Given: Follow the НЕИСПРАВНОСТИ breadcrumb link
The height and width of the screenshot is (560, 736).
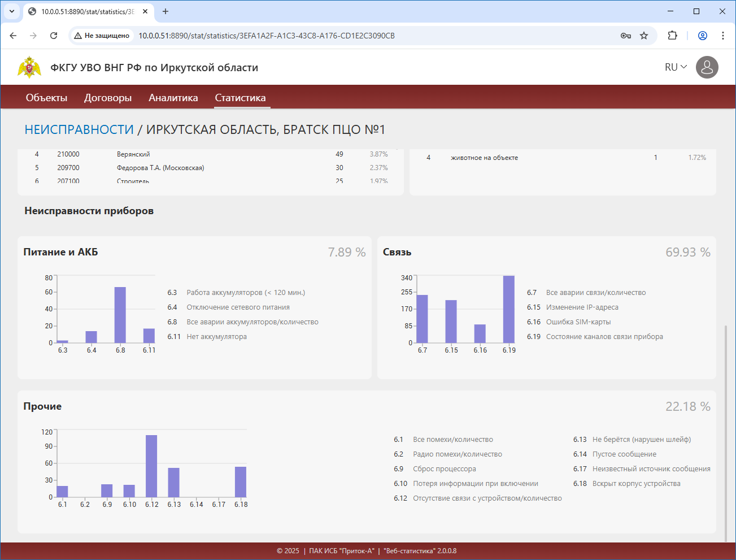Looking at the screenshot, I should [79, 129].
